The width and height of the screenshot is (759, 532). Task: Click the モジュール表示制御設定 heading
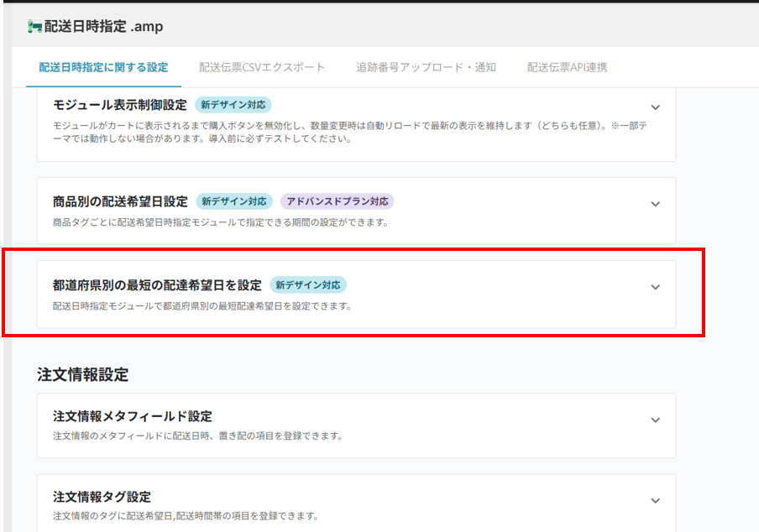[119, 105]
